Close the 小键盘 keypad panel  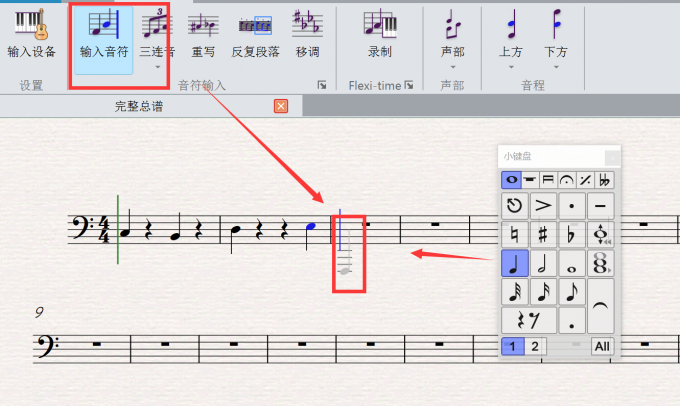click(612, 158)
